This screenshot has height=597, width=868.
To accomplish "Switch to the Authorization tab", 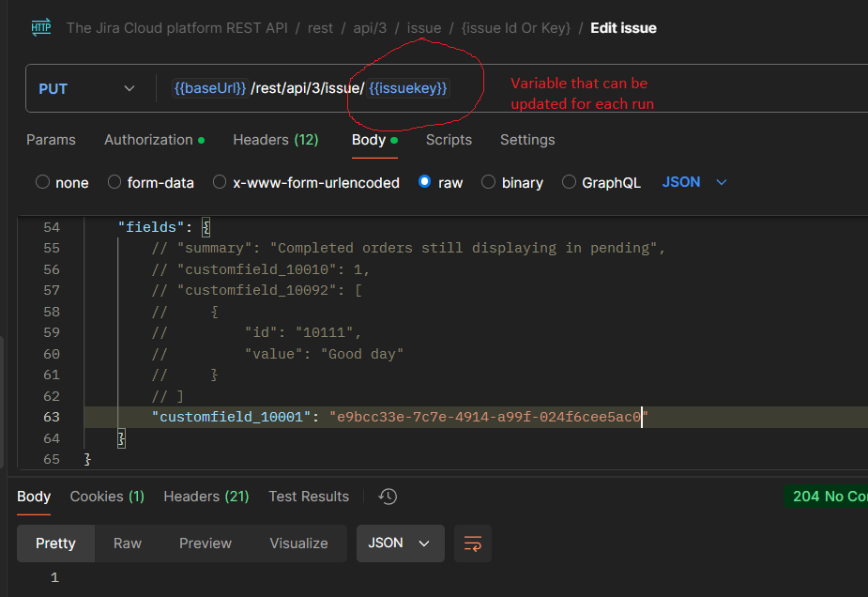I will click(155, 140).
